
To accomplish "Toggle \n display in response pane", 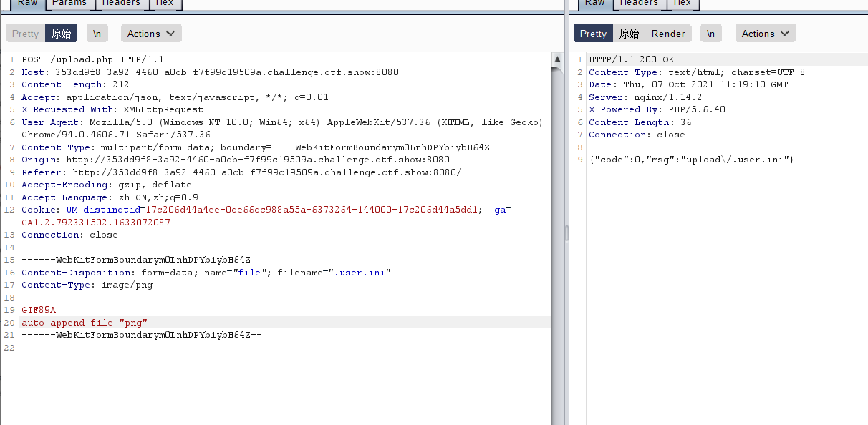I will pyautogui.click(x=711, y=34).
